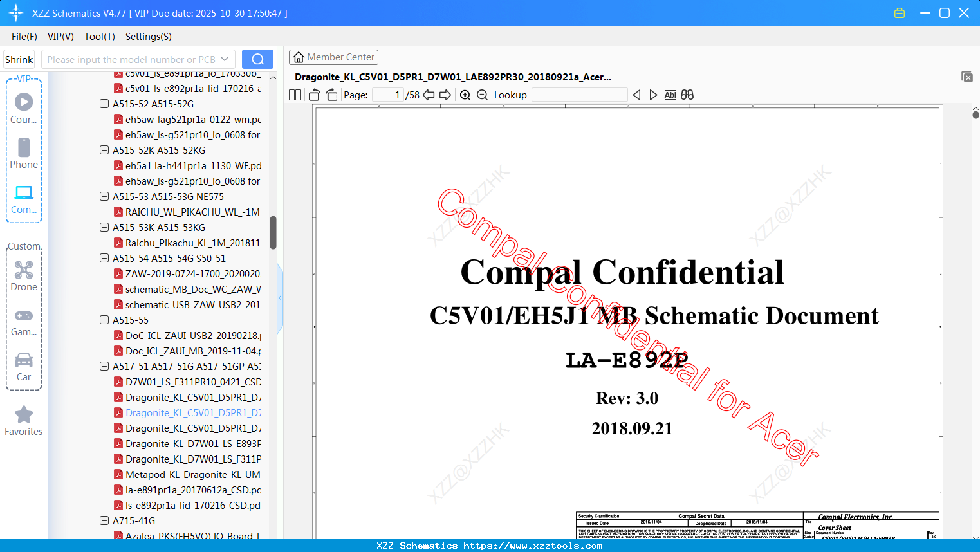Open Raichu_Pikachu_KL_1M_201811 file
980x552 pixels.
pos(192,243)
